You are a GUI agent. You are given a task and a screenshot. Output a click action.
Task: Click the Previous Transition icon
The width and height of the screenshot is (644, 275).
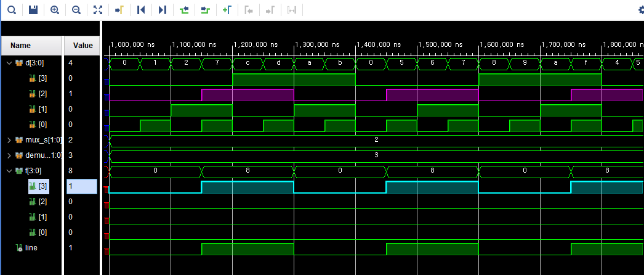click(x=184, y=9)
